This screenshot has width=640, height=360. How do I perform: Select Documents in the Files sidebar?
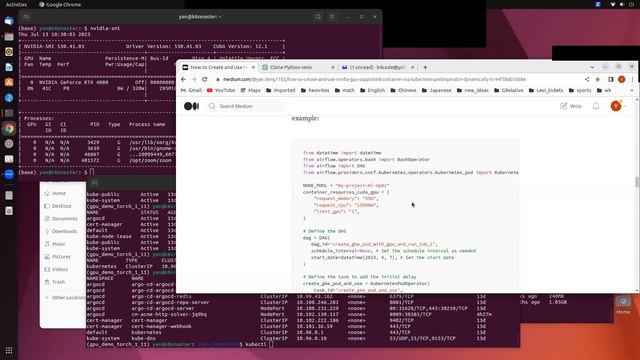61,218
